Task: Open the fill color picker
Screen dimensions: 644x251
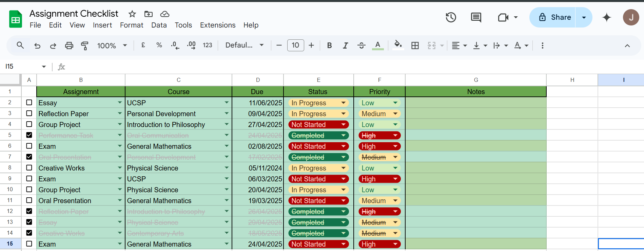Action: 398,46
